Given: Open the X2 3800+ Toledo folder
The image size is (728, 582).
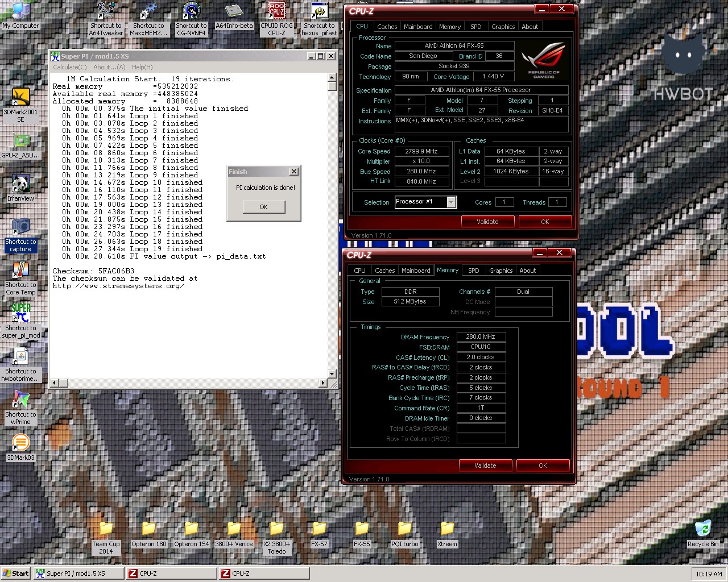Looking at the screenshot, I should pos(276,538).
